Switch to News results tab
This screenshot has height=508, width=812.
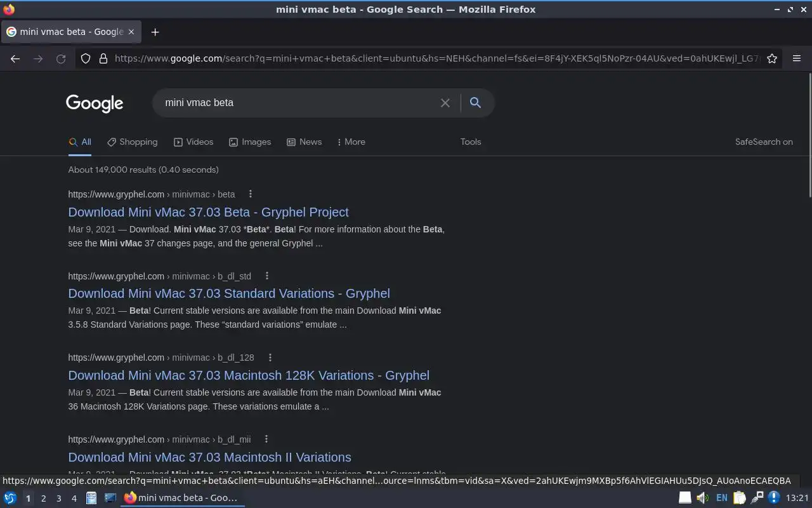[304, 142]
